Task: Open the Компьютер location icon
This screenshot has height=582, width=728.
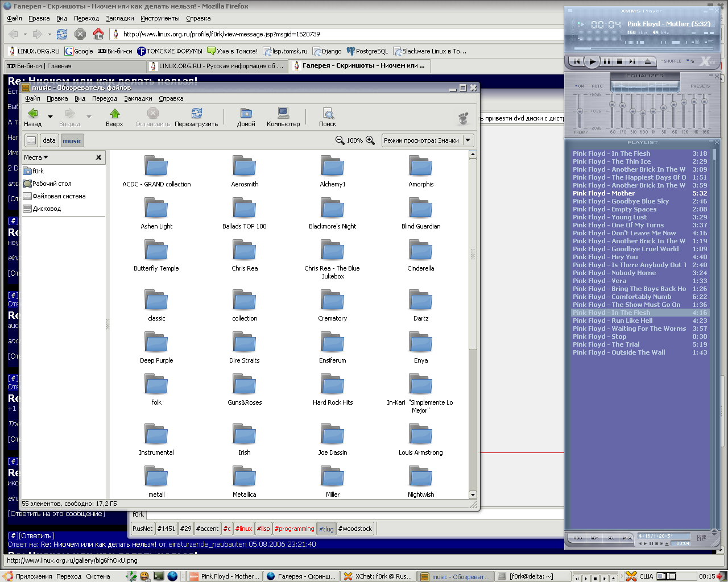Action: pos(283,117)
